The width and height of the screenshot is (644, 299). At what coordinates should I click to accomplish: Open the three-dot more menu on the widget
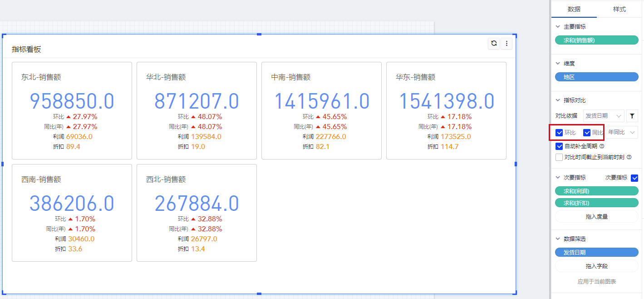coord(506,44)
